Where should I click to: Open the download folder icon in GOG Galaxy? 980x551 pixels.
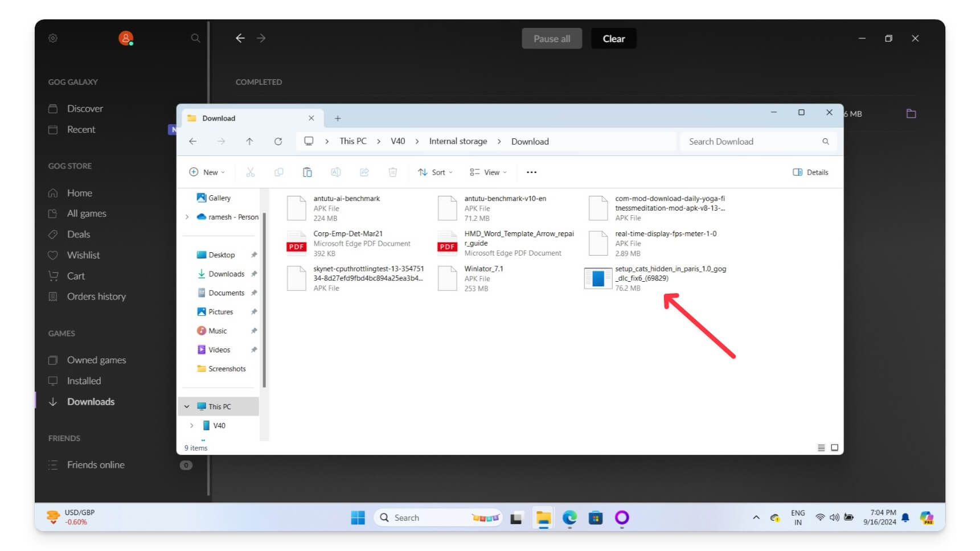(x=911, y=113)
